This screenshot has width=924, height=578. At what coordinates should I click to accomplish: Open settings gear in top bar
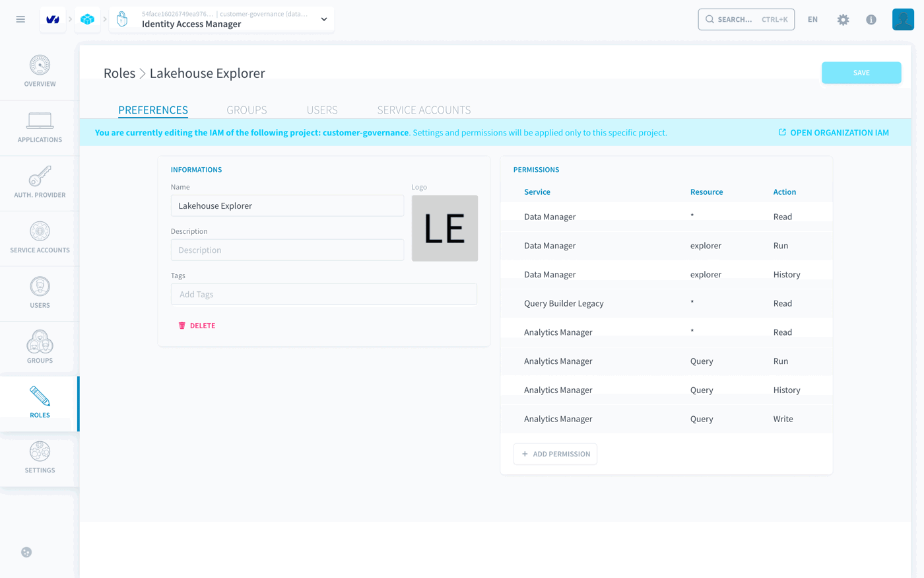[x=843, y=19]
